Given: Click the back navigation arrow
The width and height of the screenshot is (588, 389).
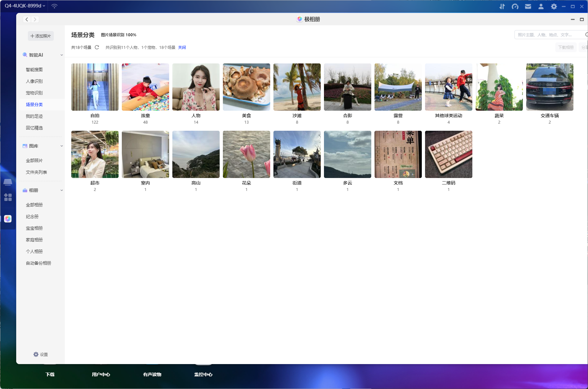Looking at the screenshot, I should click(x=27, y=19).
